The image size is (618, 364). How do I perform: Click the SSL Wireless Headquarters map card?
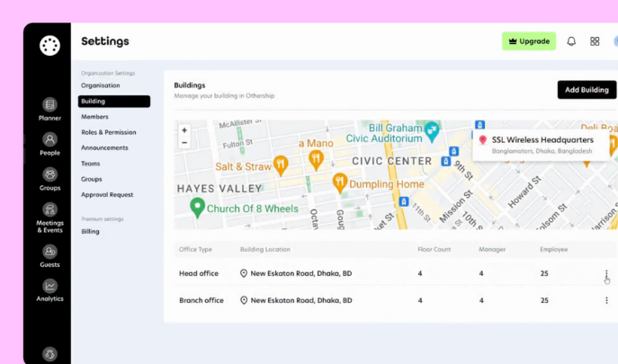542,145
